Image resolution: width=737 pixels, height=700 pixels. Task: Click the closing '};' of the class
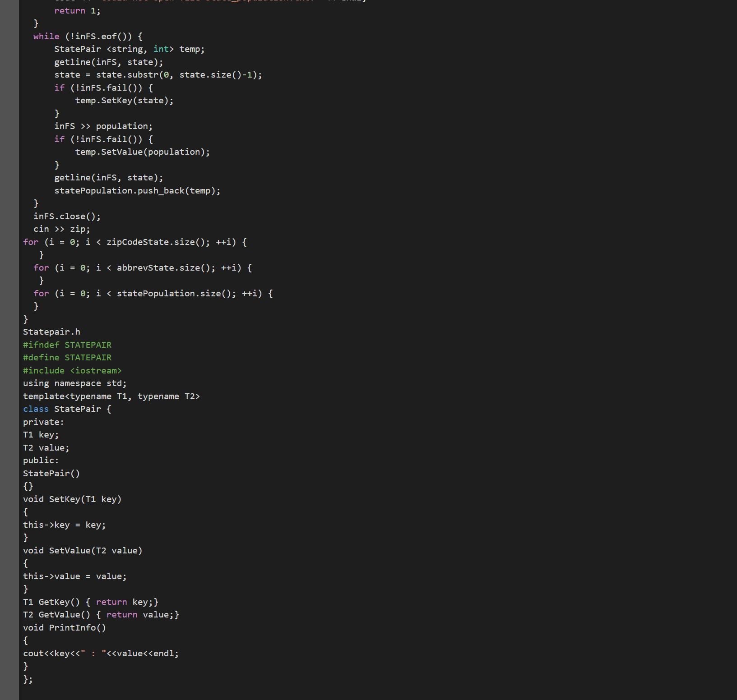[28, 679]
